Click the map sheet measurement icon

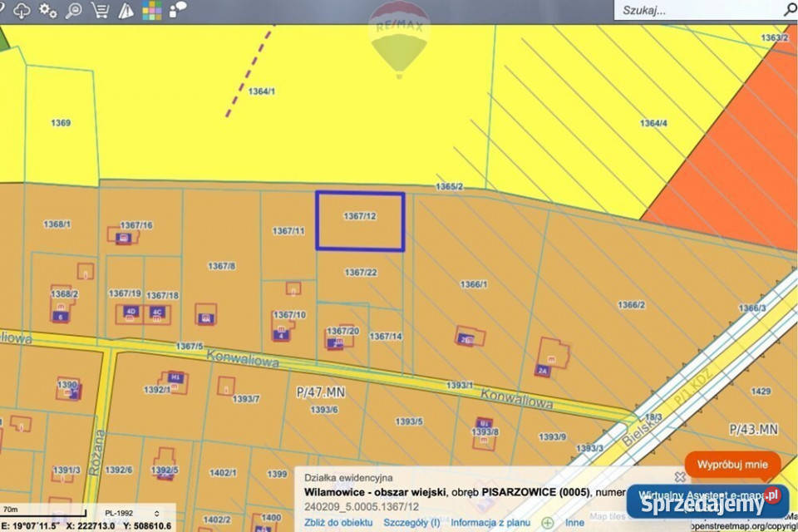126,11
